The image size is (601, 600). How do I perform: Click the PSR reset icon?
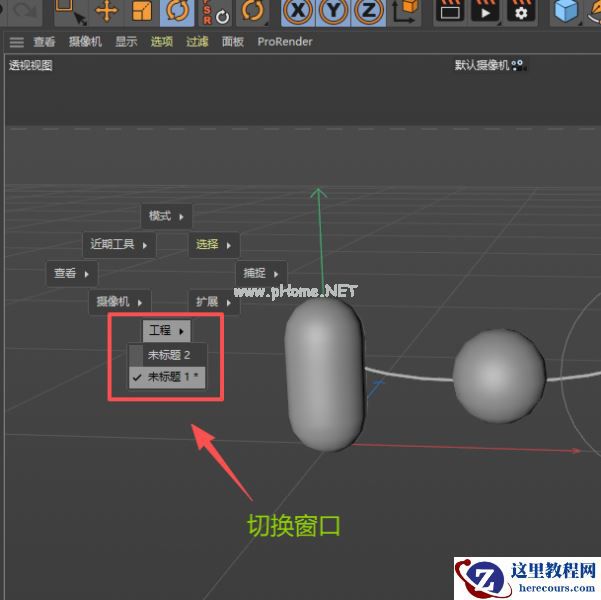pyautogui.click(x=215, y=12)
